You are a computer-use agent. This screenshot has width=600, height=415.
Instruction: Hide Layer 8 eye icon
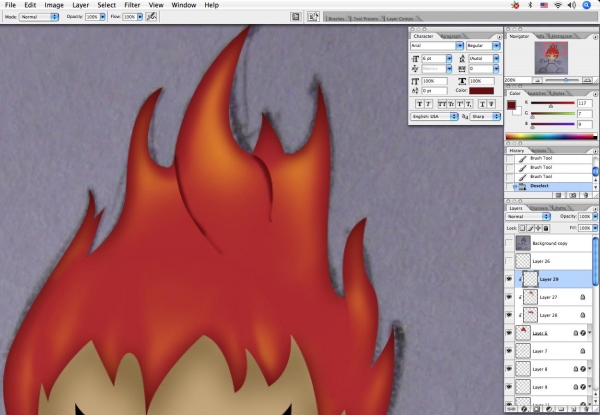click(x=509, y=369)
